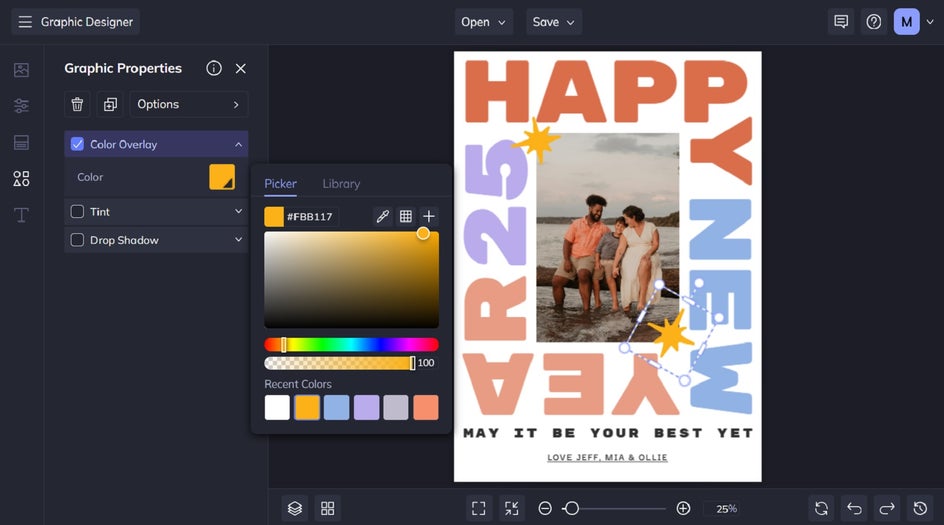
Task: Enable the Tint checkbox
Action: click(x=77, y=212)
